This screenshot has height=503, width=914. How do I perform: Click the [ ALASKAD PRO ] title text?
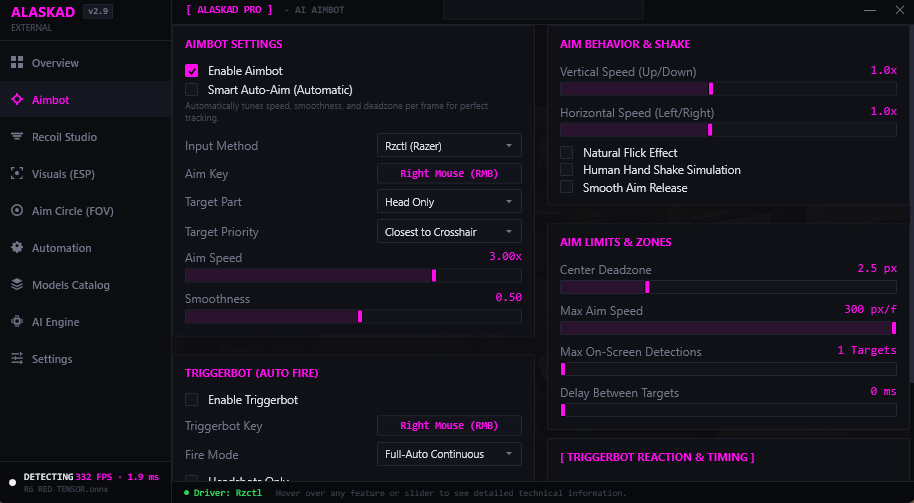point(229,10)
